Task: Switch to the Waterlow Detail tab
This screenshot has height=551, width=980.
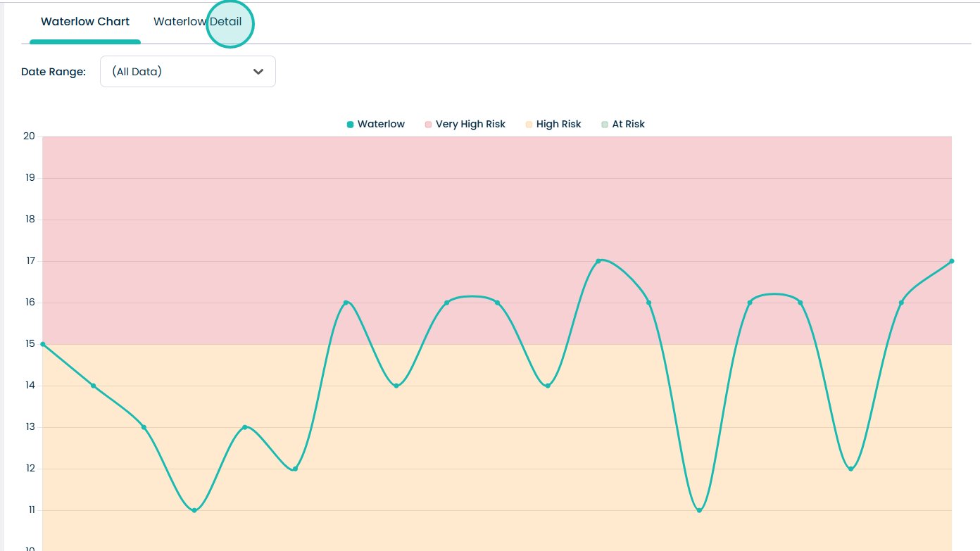Action: [198, 22]
